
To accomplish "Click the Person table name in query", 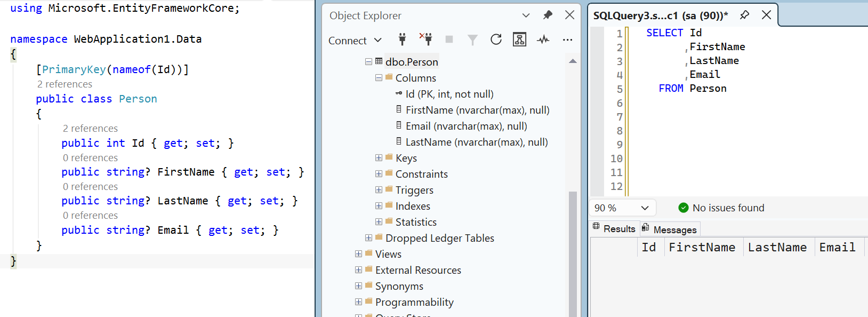I will tap(708, 88).
